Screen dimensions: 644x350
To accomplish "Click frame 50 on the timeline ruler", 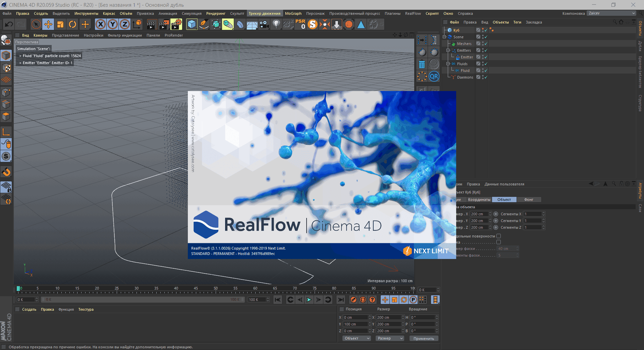I will pos(216,289).
